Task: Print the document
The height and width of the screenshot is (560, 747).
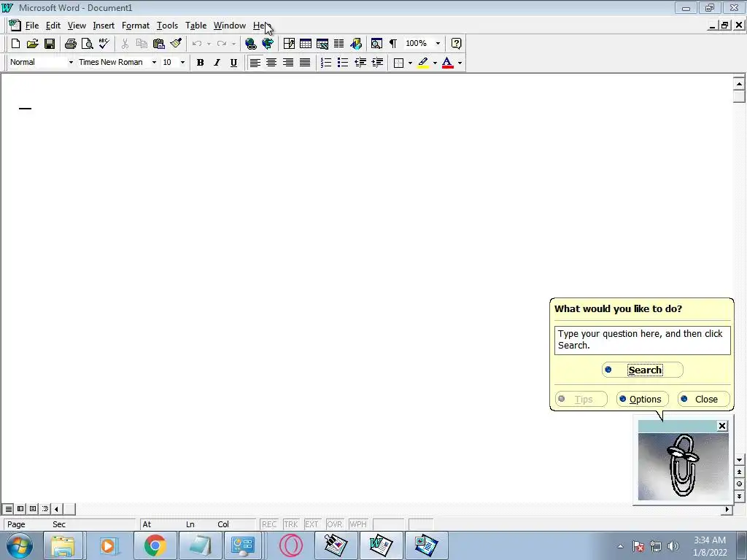Action: click(x=71, y=44)
